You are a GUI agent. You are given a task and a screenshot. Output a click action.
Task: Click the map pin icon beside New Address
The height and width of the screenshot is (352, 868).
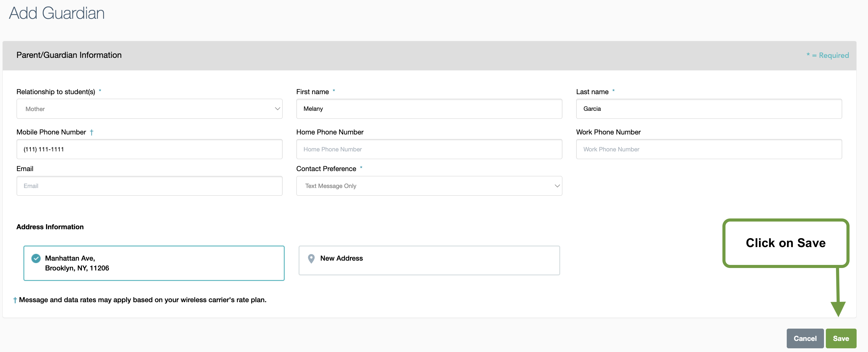(311, 259)
